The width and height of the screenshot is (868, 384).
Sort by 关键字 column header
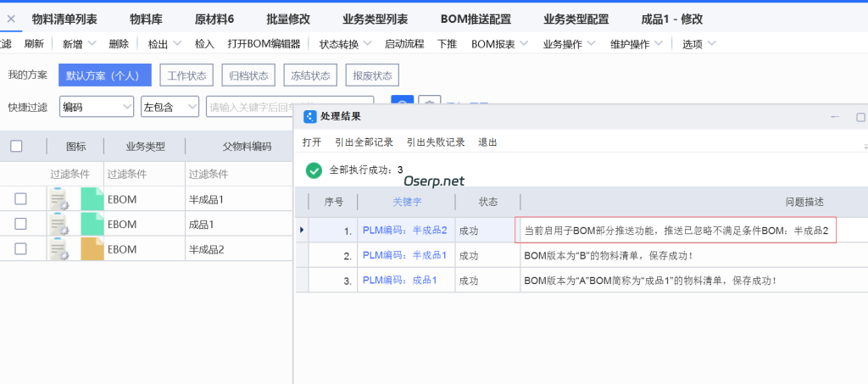[407, 202]
